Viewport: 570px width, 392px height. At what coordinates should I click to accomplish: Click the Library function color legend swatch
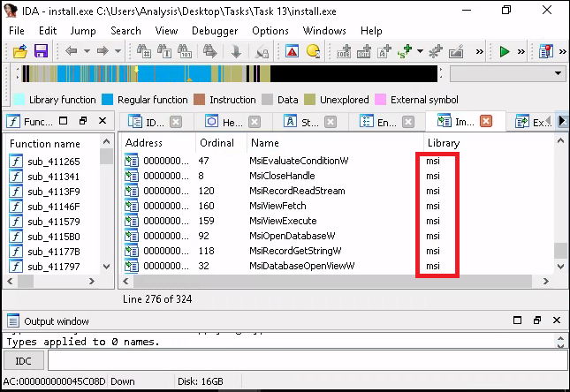(x=19, y=100)
